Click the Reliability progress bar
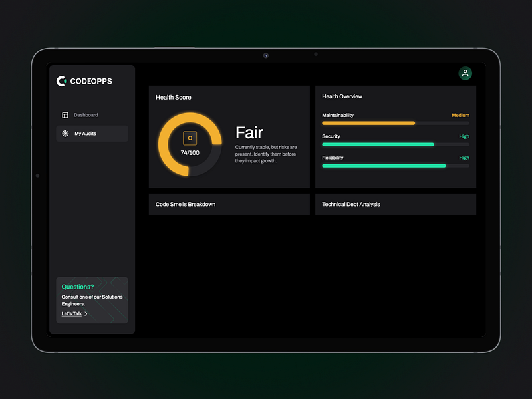This screenshot has width=532, height=399. 396,166
